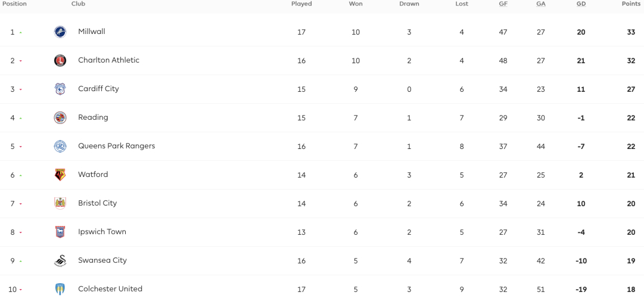Select the Played column header
Screen dimensions: 644x298
[301, 4]
